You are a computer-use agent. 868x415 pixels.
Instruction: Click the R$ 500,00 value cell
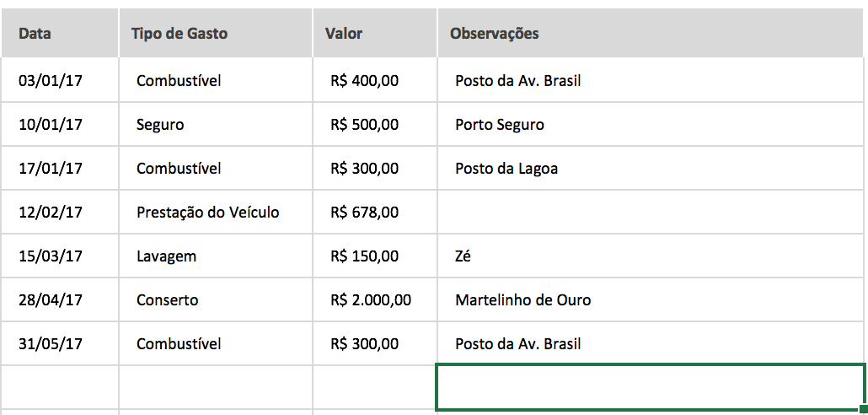click(365, 125)
